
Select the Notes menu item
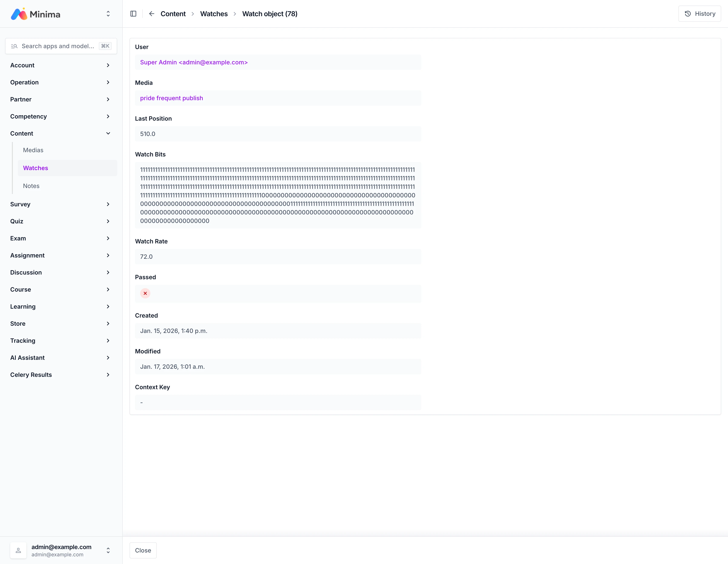click(31, 186)
